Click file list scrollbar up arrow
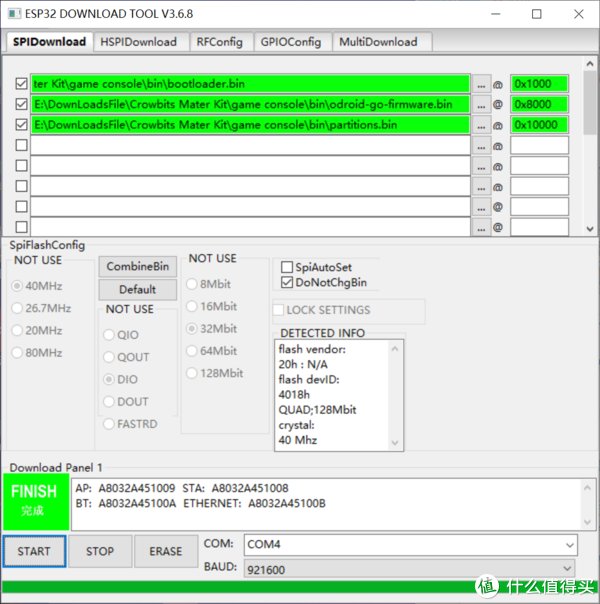Image resolution: width=600 pixels, height=604 pixels. point(590,64)
